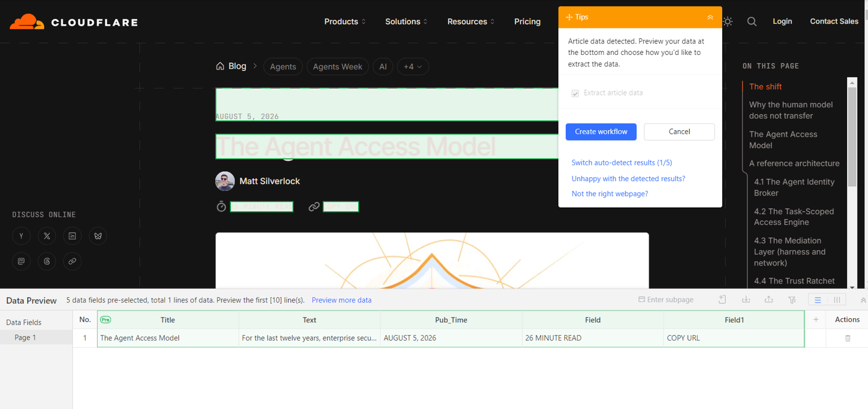The width and height of the screenshot is (868, 409).
Task: Add a new field column with plus
Action: (816, 319)
